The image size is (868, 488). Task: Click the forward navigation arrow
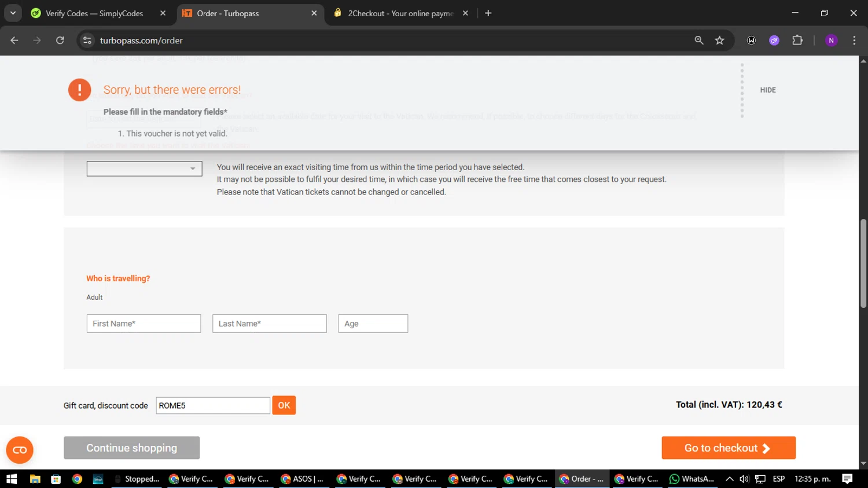(x=37, y=41)
